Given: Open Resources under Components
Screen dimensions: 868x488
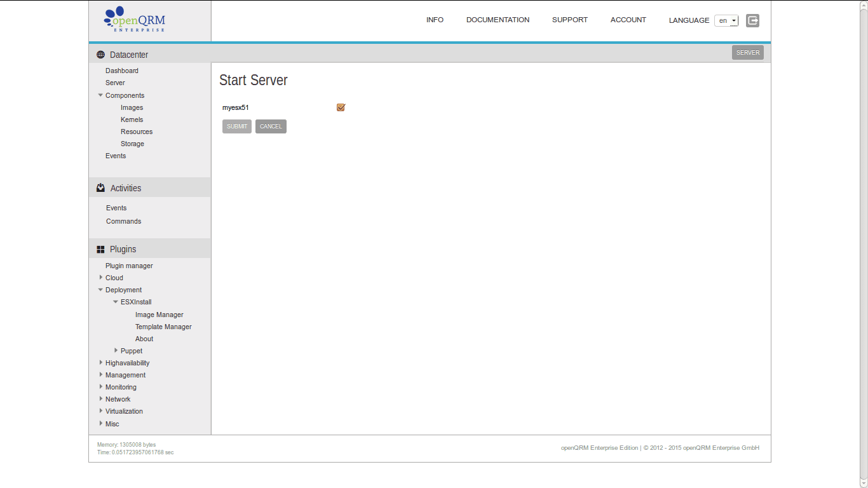Looking at the screenshot, I should coord(137,132).
